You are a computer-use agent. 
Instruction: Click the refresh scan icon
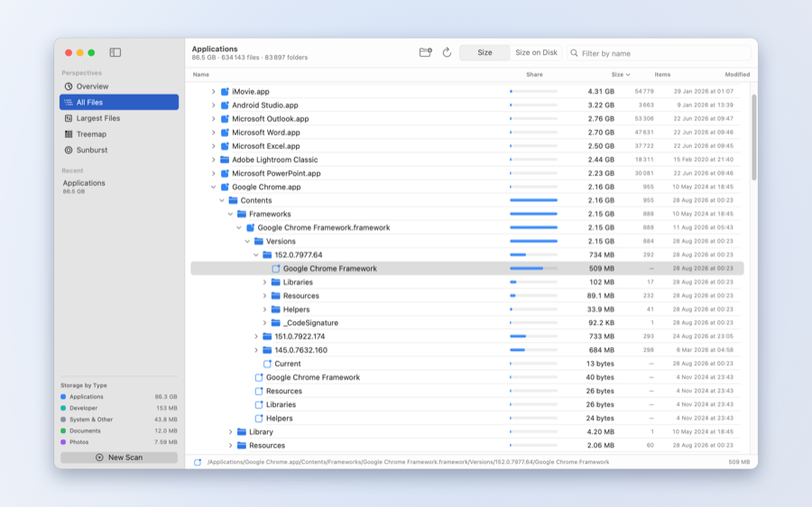447,52
